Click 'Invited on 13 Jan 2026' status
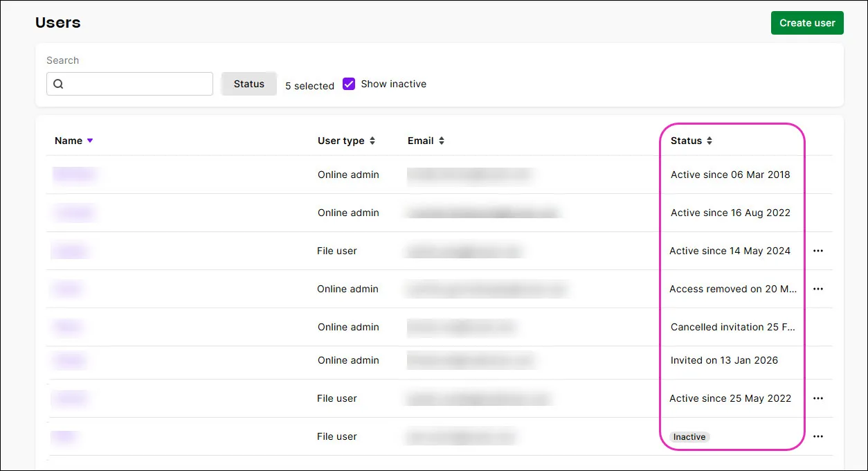868x471 pixels. coord(724,360)
